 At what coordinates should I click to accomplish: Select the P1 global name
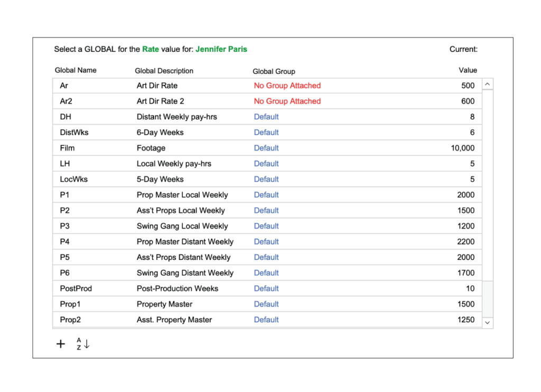click(64, 195)
